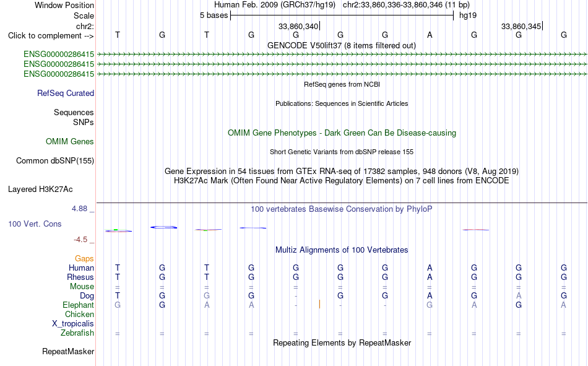Screen dimensions: 588x366
Task: Click the OMIM Gene Phenotypes track title
Action: pyautogui.click(x=342, y=133)
